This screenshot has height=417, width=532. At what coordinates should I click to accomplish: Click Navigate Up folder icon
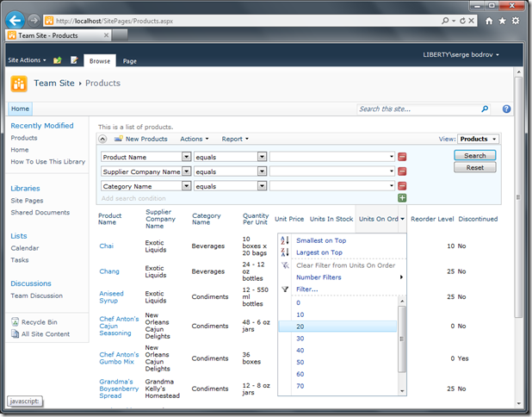click(58, 60)
